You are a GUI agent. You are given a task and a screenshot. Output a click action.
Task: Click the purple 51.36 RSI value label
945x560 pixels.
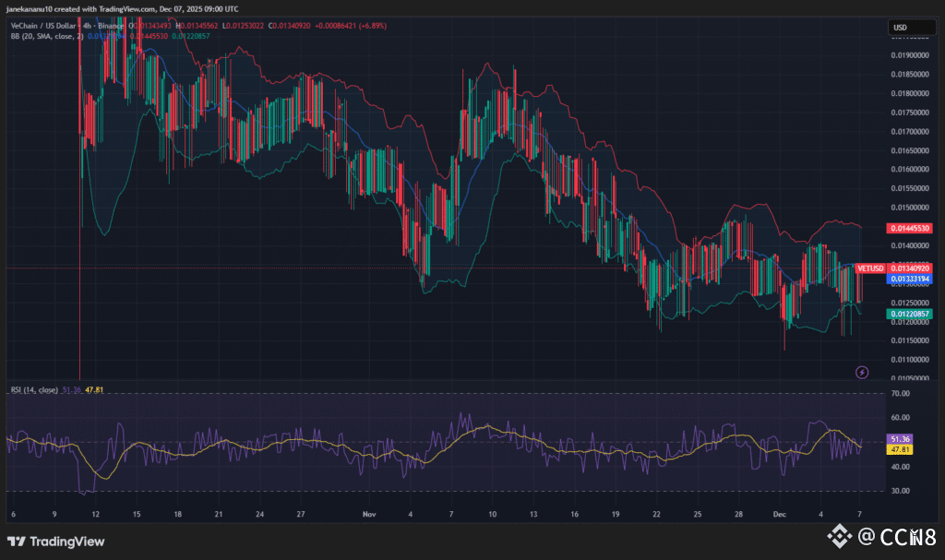[899, 439]
